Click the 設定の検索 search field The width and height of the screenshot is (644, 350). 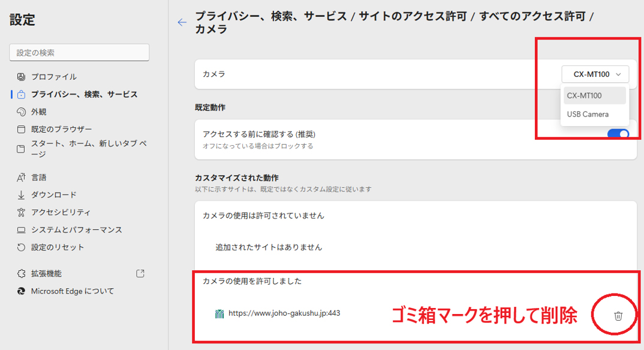point(79,53)
